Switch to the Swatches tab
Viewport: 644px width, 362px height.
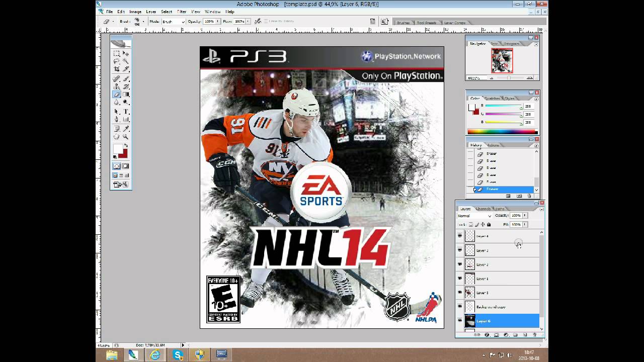click(493, 99)
